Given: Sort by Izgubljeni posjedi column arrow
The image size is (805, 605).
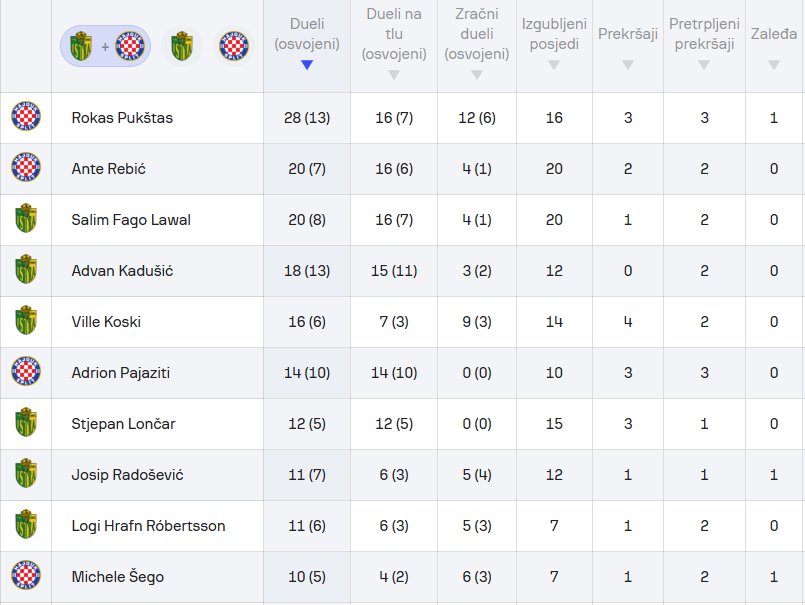Looking at the screenshot, I should click(554, 65).
